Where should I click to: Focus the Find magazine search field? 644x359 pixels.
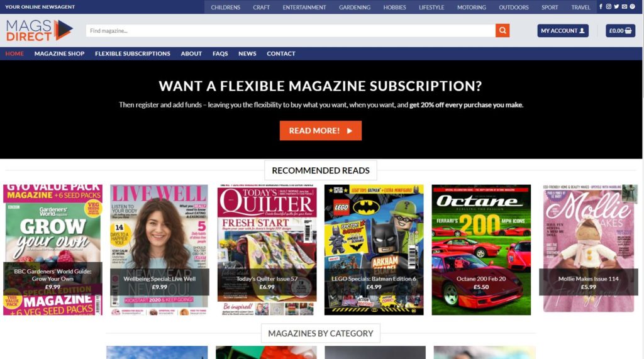(x=291, y=30)
